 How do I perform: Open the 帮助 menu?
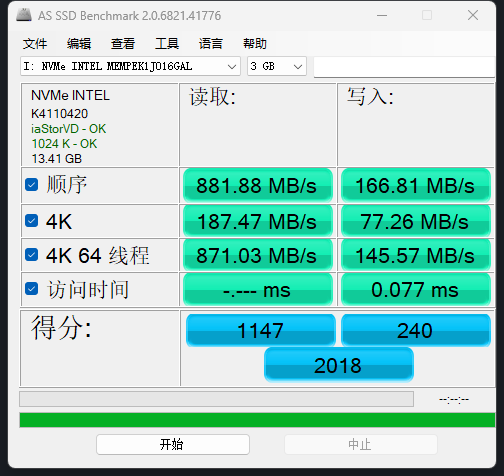pyautogui.click(x=255, y=44)
